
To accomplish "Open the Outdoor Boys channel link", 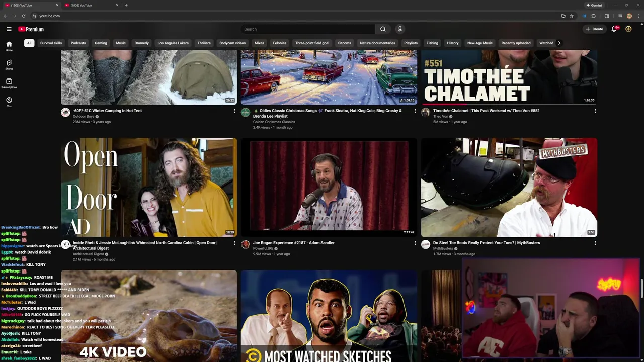I will (84, 116).
